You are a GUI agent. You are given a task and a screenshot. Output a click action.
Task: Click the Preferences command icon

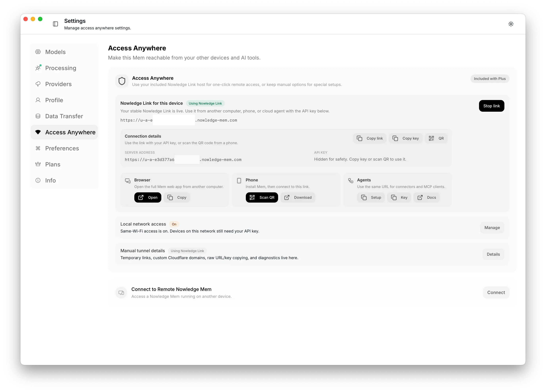(x=38, y=148)
